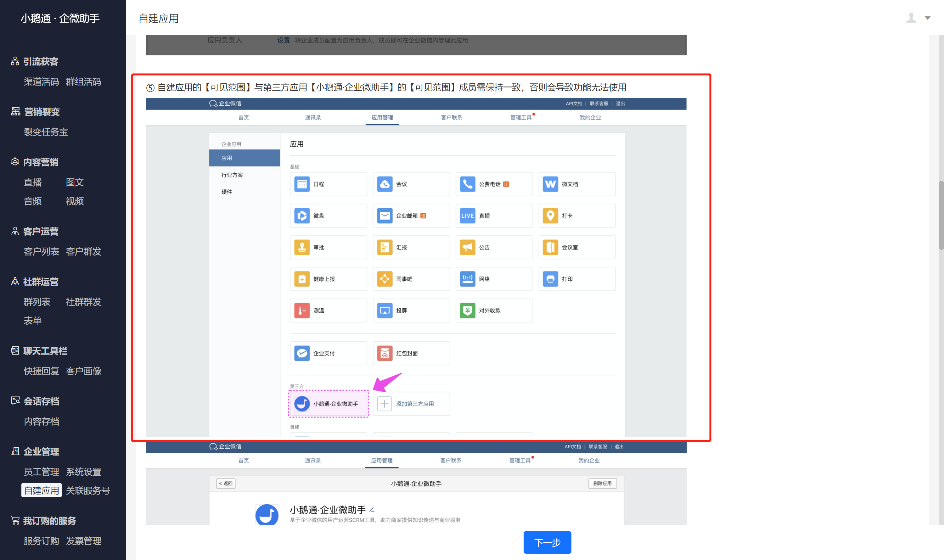The width and height of the screenshot is (944, 560).
Task: Click the 会议室 door app icon
Action: click(x=550, y=248)
